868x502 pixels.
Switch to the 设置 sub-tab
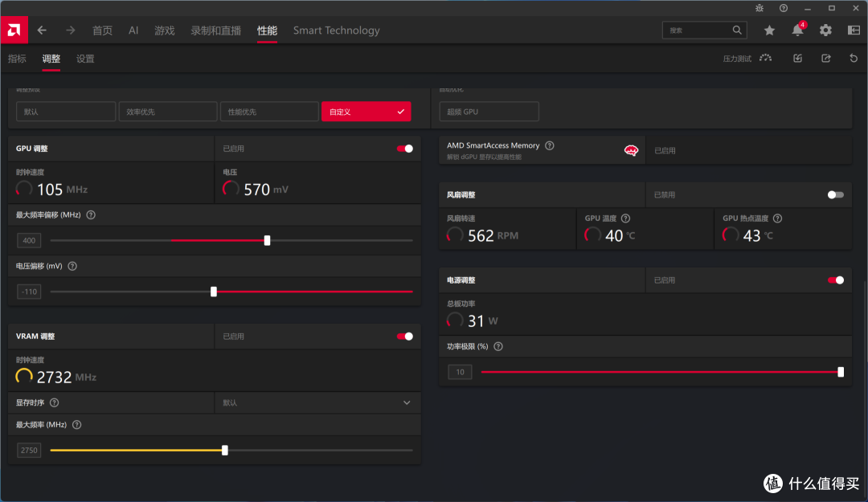(x=85, y=59)
